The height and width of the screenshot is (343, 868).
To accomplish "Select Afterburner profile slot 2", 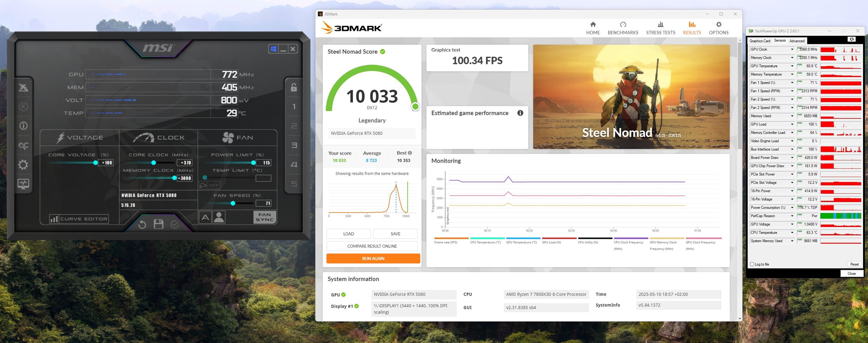I will [294, 126].
